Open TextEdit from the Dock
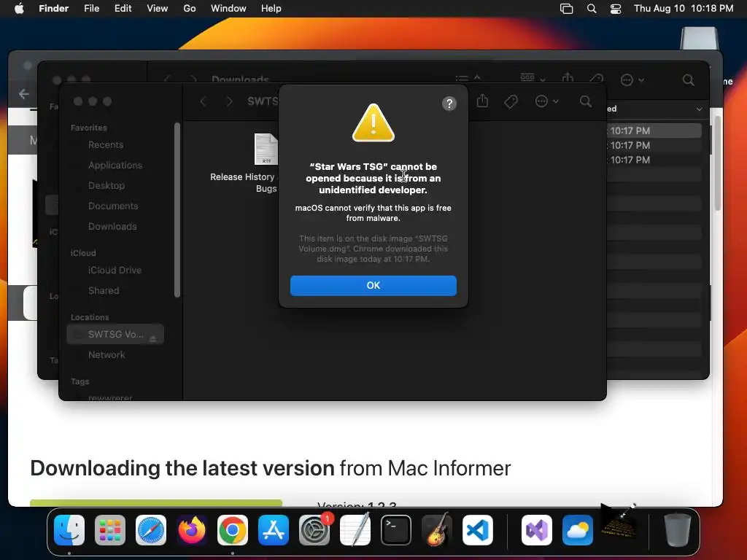 click(x=355, y=530)
